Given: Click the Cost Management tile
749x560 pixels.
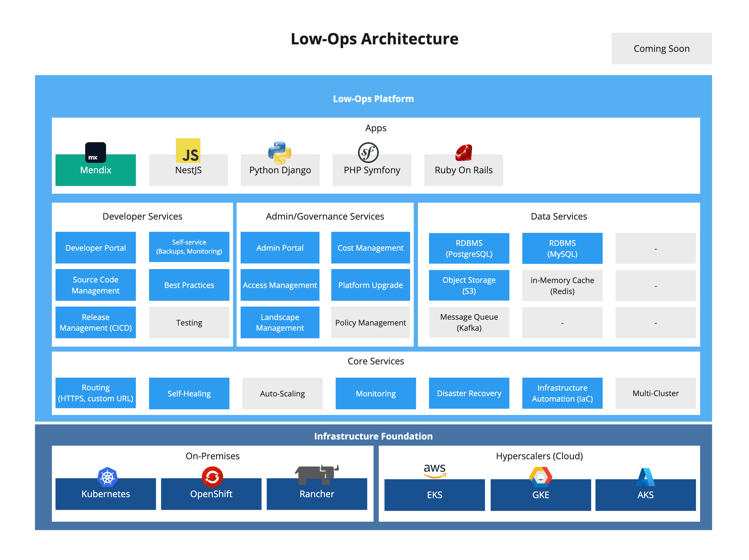Looking at the screenshot, I should [370, 247].
